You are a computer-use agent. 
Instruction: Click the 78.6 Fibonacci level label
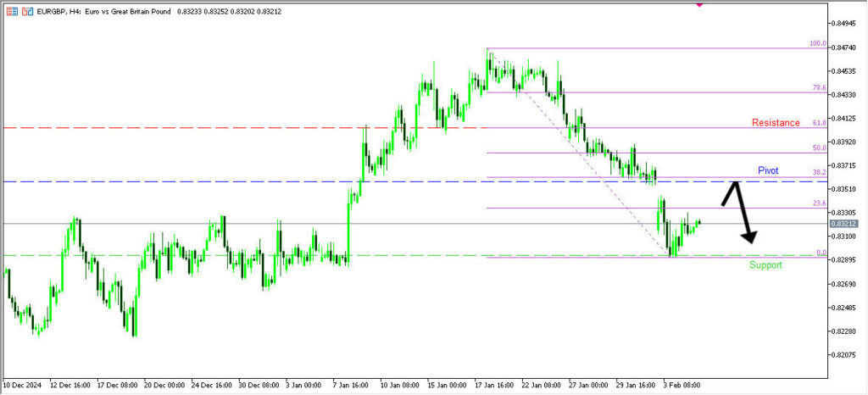pyautogui.click(x=819, y=87)
